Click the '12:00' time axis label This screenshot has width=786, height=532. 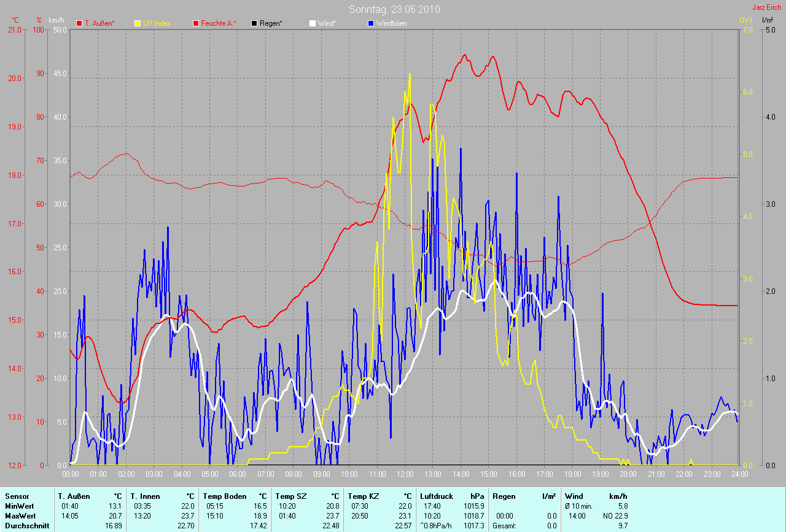pos(405,474)
